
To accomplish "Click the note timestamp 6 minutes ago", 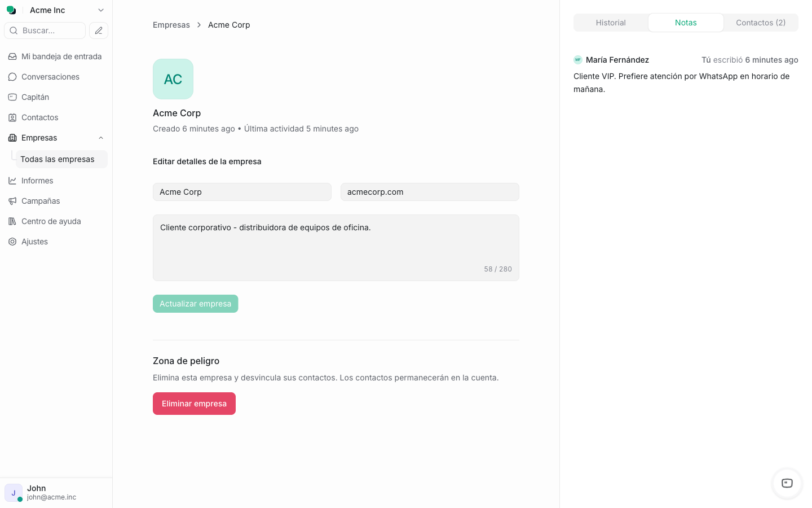I will (x=771, y=60).
